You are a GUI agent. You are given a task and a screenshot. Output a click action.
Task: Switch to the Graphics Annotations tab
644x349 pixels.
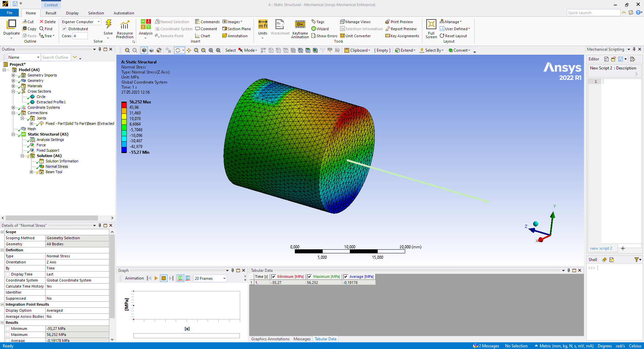pyautogui.click(x=270, y=339)
